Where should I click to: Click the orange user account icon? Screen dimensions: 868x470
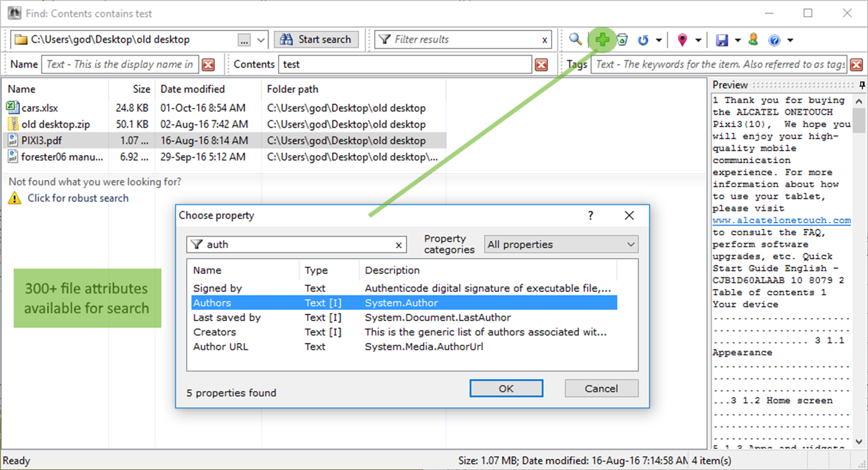click(753, 39)
